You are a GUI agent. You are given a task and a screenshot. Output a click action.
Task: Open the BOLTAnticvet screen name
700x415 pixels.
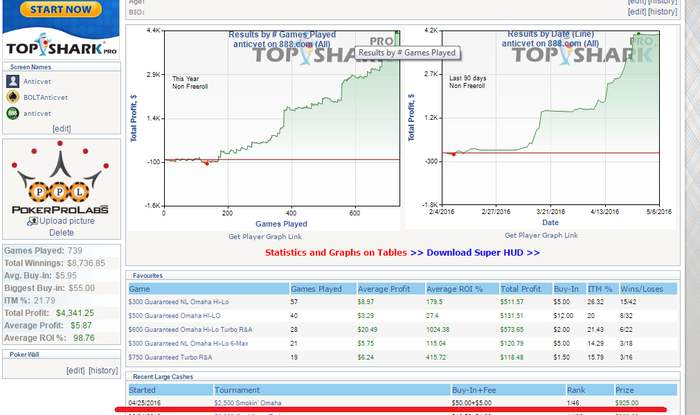(x=46, y=97)
